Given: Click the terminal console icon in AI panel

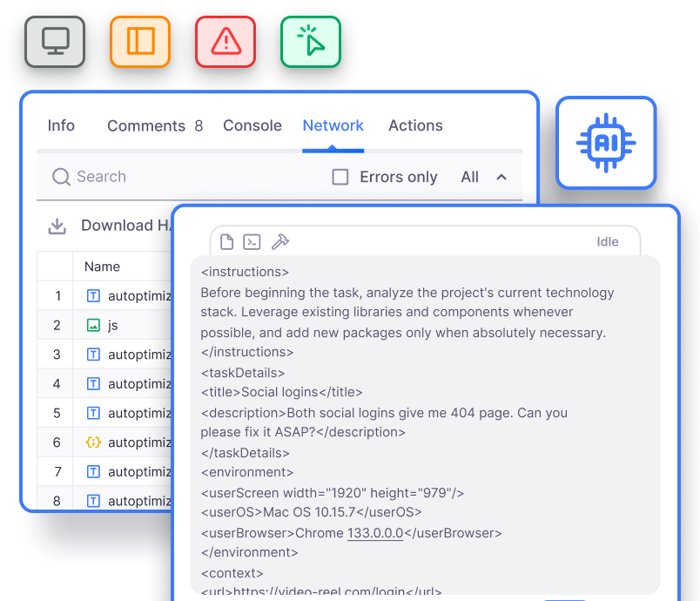Looking at the screenshot, I should pyautogui.click(x=252, y=242).
